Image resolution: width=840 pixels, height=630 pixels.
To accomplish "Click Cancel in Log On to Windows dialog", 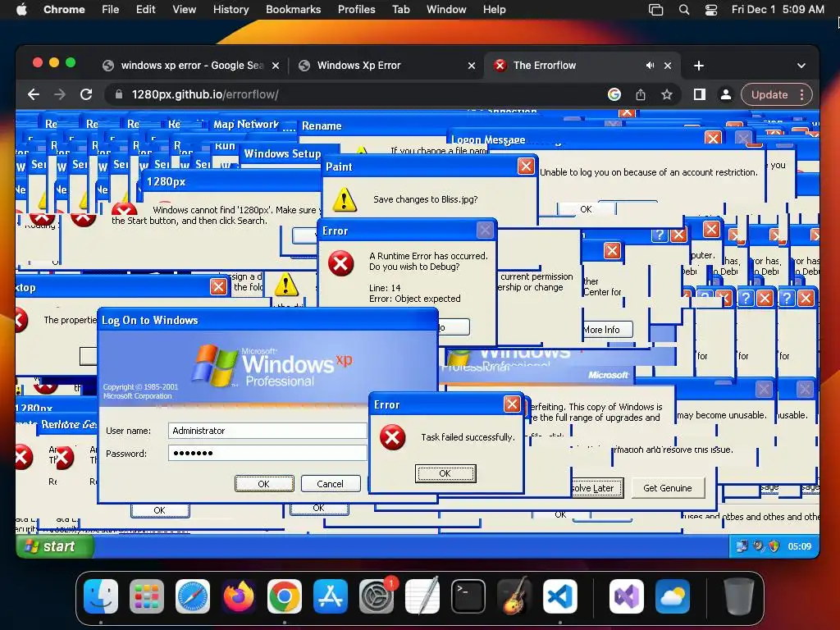I will click(330, 484).
